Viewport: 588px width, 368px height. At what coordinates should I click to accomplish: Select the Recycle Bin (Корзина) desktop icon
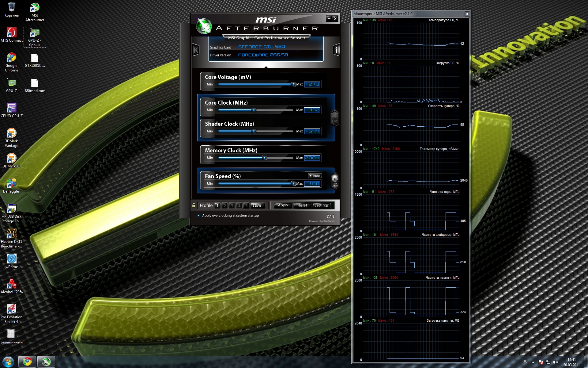(x=12, y=10)
